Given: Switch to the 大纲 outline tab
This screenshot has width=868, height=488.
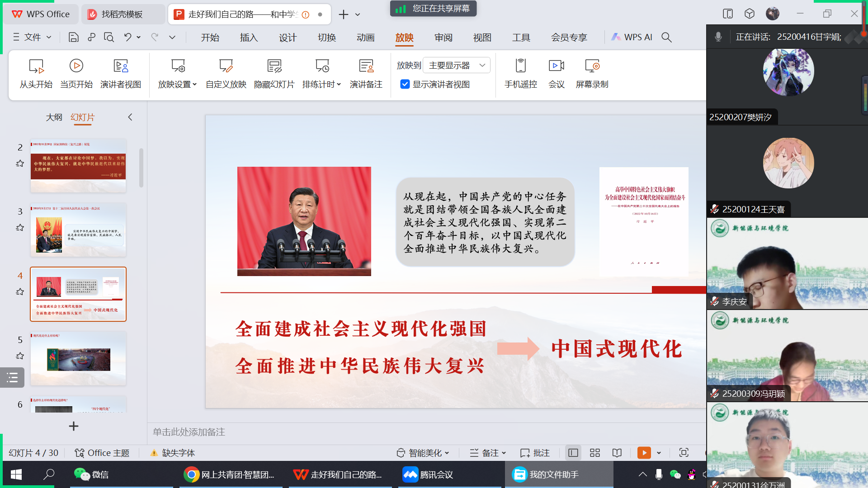Looking at the screenshot, I should [x=54, y=117].
